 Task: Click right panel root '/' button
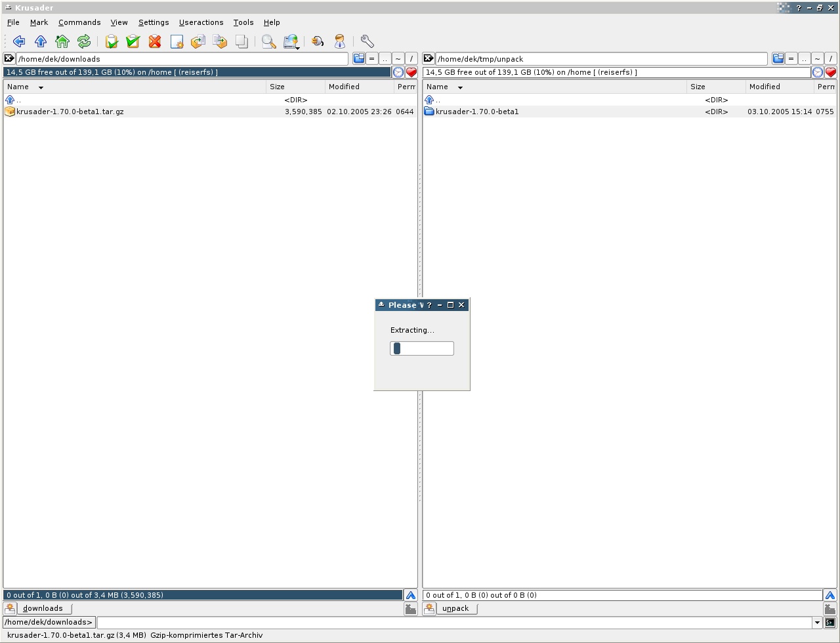831,58
